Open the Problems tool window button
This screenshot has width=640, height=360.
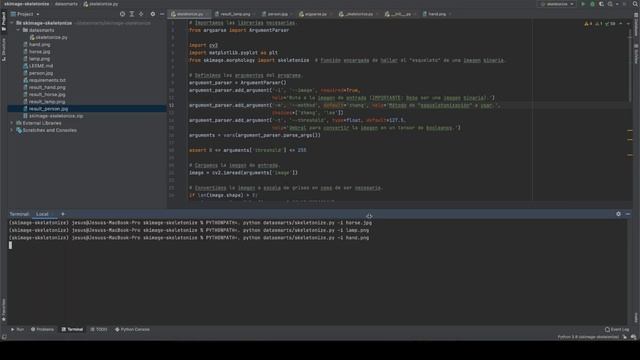tap(42, 329)
